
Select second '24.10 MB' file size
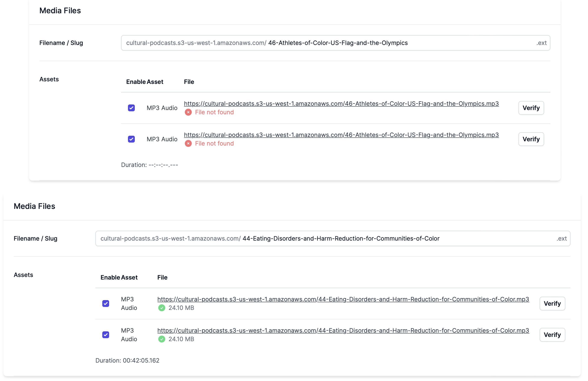coord(181,339)
